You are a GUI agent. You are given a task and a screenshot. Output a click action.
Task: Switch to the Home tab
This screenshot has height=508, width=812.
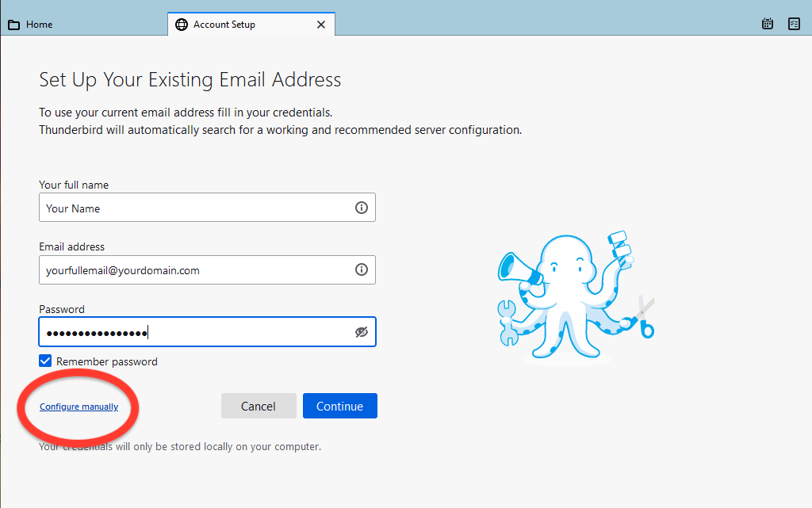click(39, 25)
